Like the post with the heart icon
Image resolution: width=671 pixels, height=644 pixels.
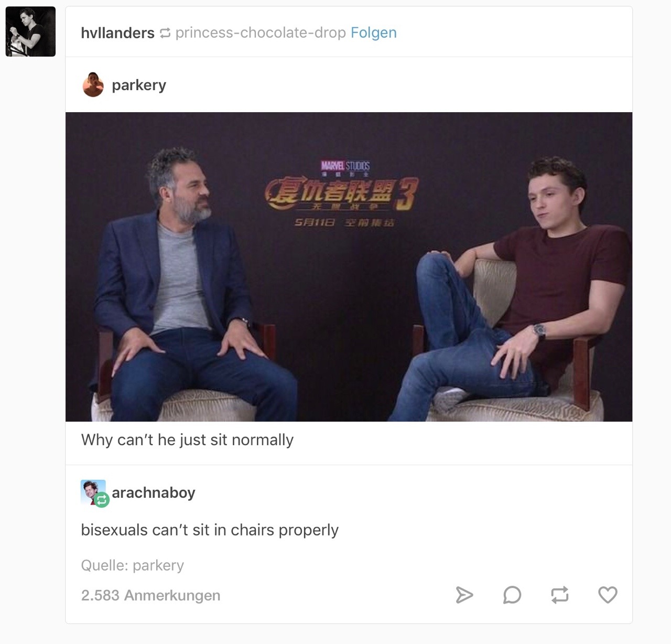pyautogui.click(x=608, y=595)
